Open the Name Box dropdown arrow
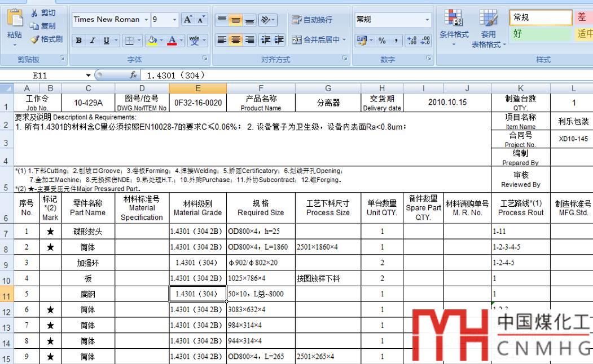The image size is (593, 364). coord(88,76)
